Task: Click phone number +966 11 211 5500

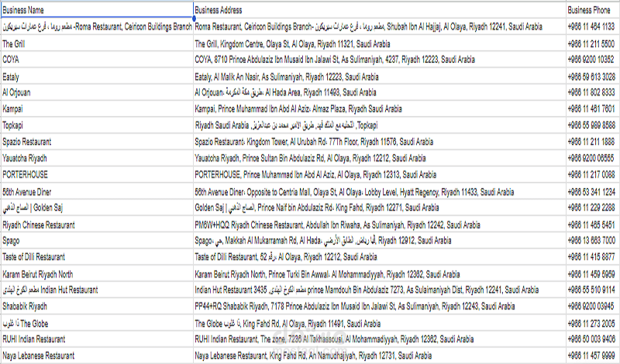Action: (x=593, y=43)
